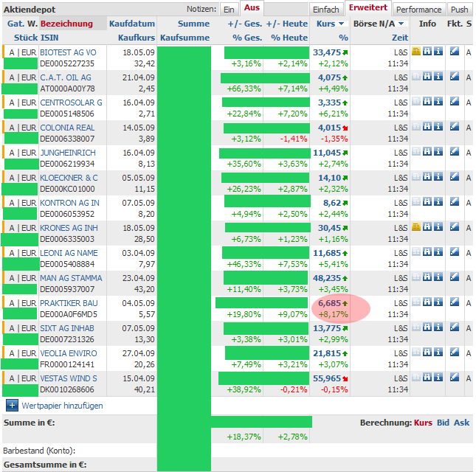
Task: Sort by the Kaufdatum column header
Action: point(132,24)
